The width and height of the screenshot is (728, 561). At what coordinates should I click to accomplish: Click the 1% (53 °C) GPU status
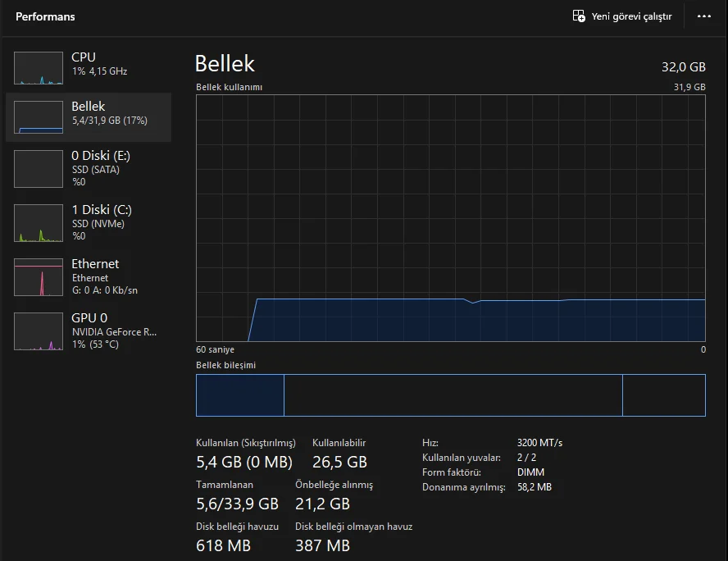[95, 344]
